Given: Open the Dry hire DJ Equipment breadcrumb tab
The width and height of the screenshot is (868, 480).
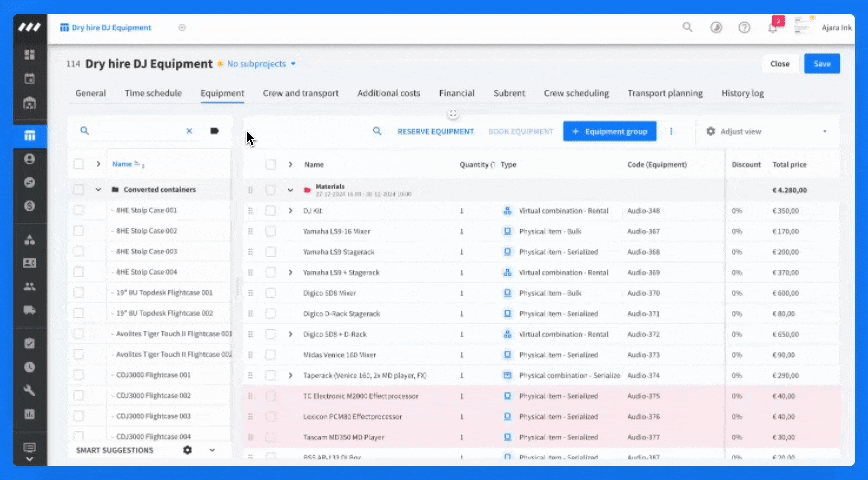Looking at the screenshot, I should [106, 28].
